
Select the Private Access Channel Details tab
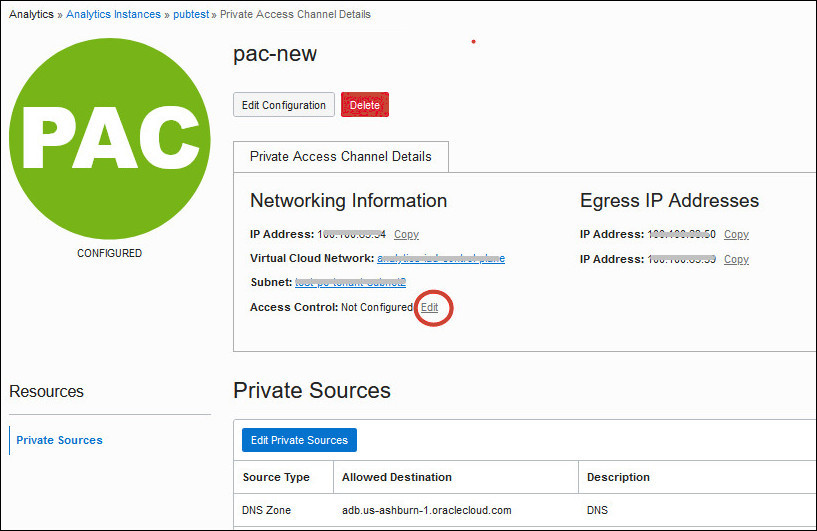point(341,156)
